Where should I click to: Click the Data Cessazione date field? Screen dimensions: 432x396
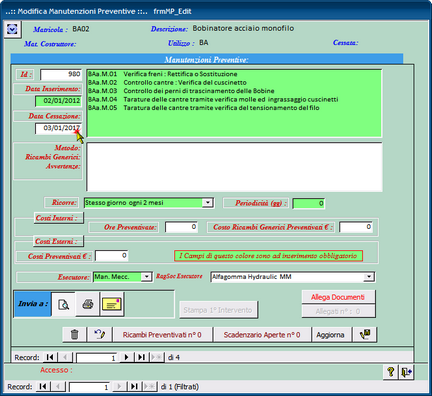click(58, 128)
